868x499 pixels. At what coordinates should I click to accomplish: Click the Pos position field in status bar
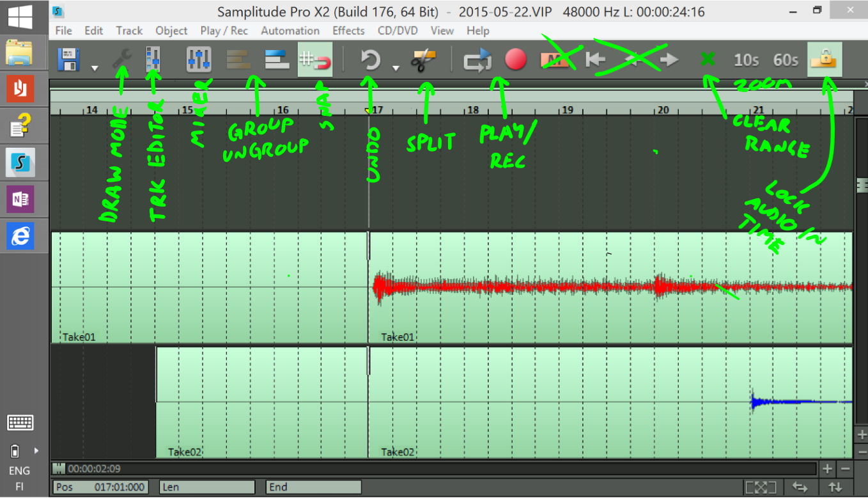click(100, 487)
